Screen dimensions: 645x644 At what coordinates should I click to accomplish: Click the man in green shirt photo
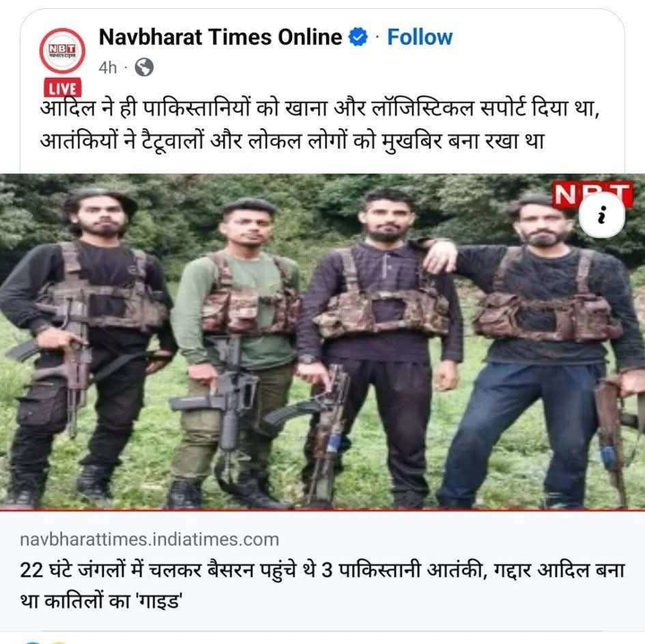click(x=236, y=354)
